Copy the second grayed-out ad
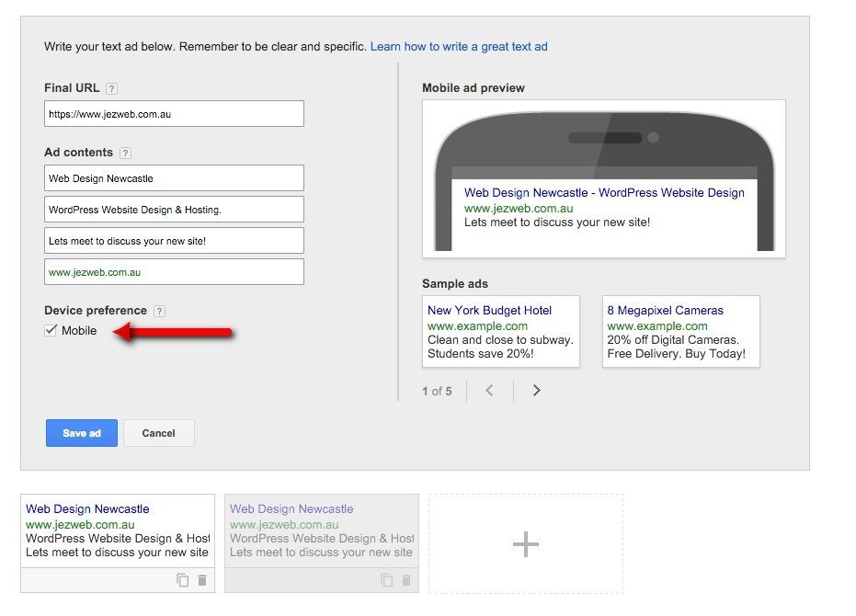The image size is (856, 616). coord(385,580)
